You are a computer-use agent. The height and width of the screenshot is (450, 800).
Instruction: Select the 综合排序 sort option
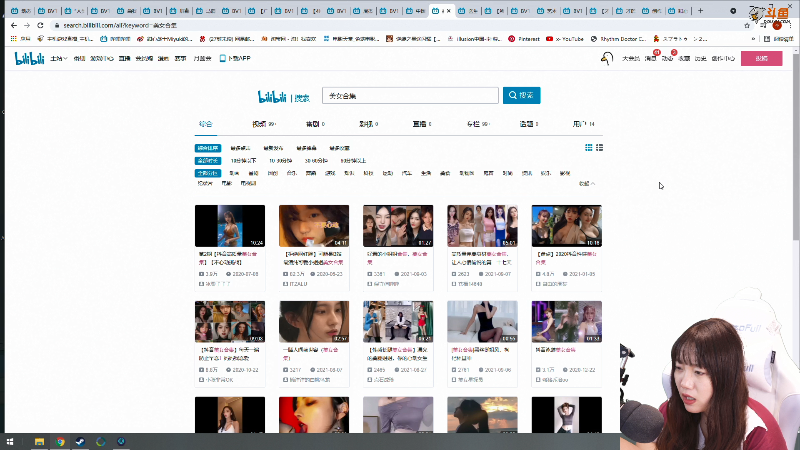click(x=208, y=148)
